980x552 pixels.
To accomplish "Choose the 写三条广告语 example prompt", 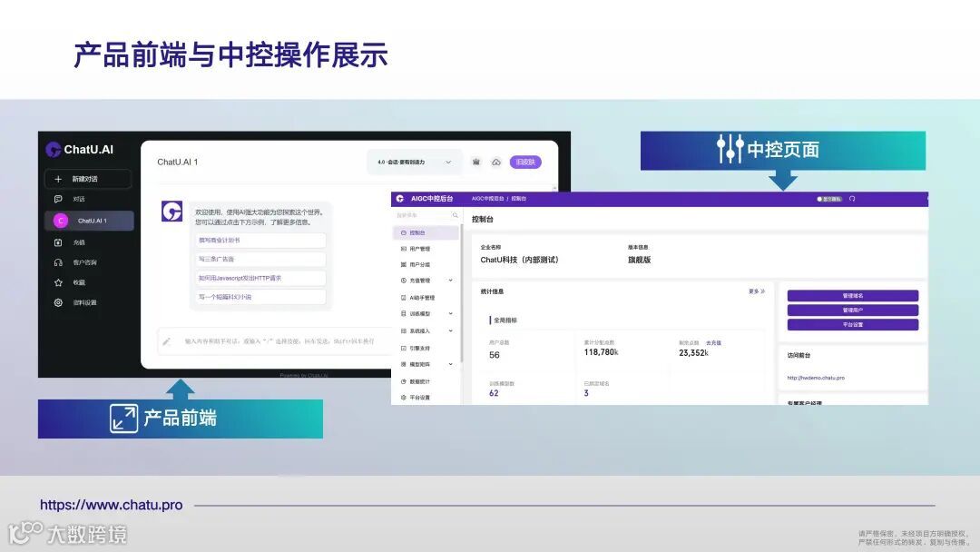I will click(x=260, y=259).
